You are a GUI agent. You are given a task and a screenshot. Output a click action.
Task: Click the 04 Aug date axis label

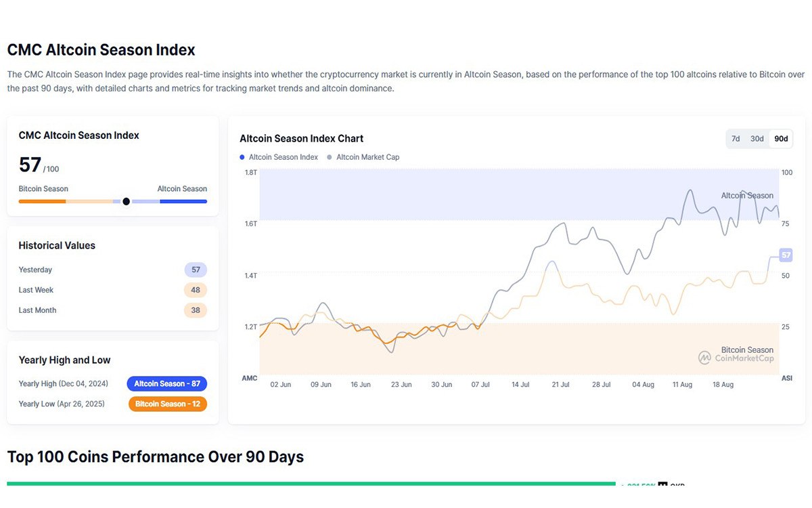643,385
